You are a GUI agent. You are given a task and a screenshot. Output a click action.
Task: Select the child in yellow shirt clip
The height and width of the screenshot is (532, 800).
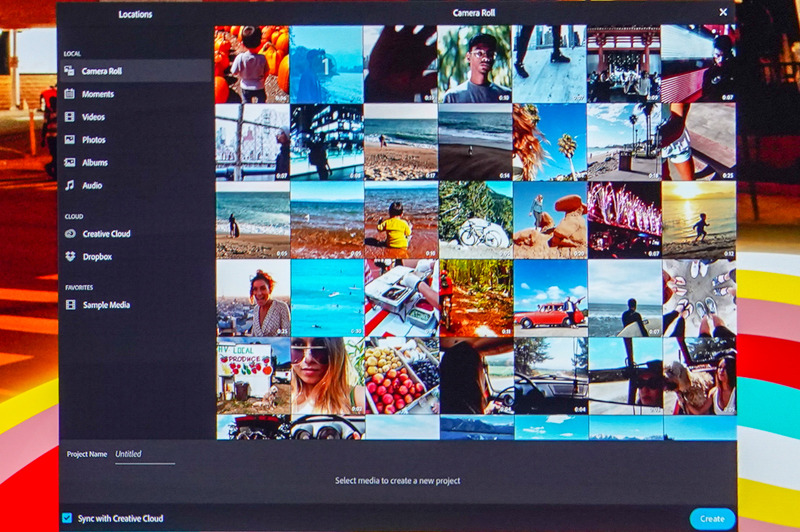(401, 220)
